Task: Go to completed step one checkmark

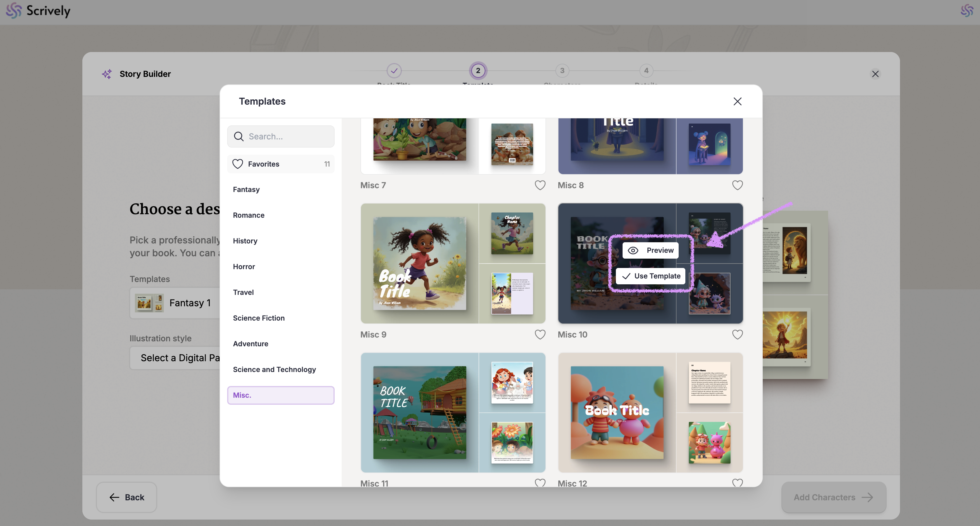Action: pos(394,71)
